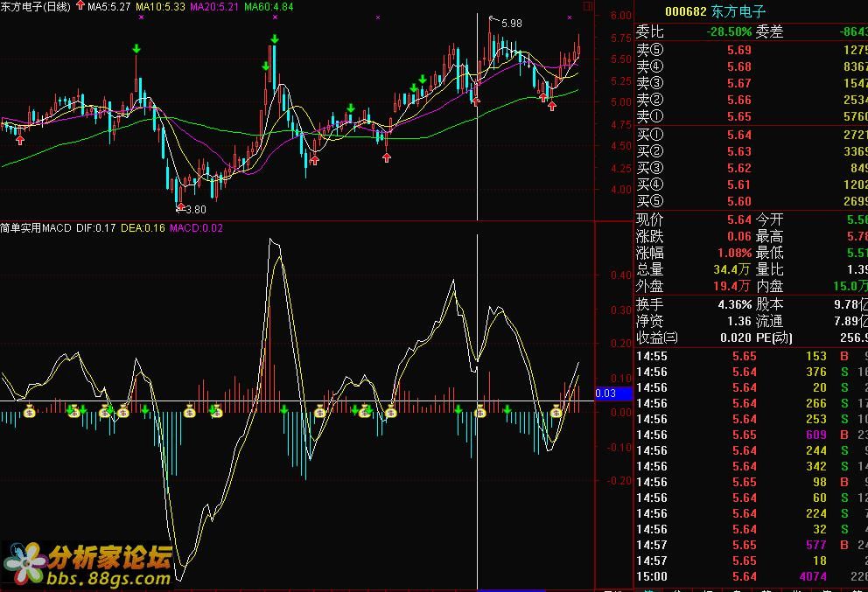The height and width of the screenshot is (592, 868).
Task: Select the 卖⑤ row at 5.69
Action: tap(752, 50)
